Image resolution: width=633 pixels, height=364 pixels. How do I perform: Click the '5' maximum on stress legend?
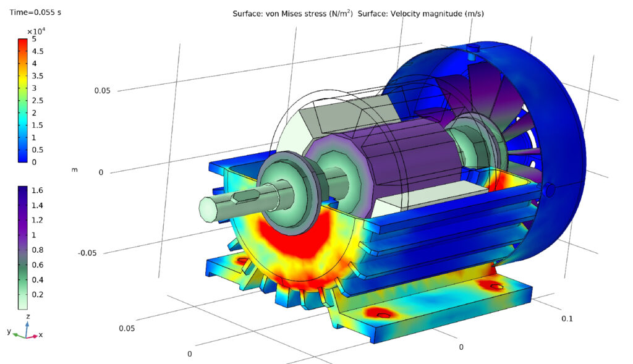pyautogui.click(x=35, y=39)
